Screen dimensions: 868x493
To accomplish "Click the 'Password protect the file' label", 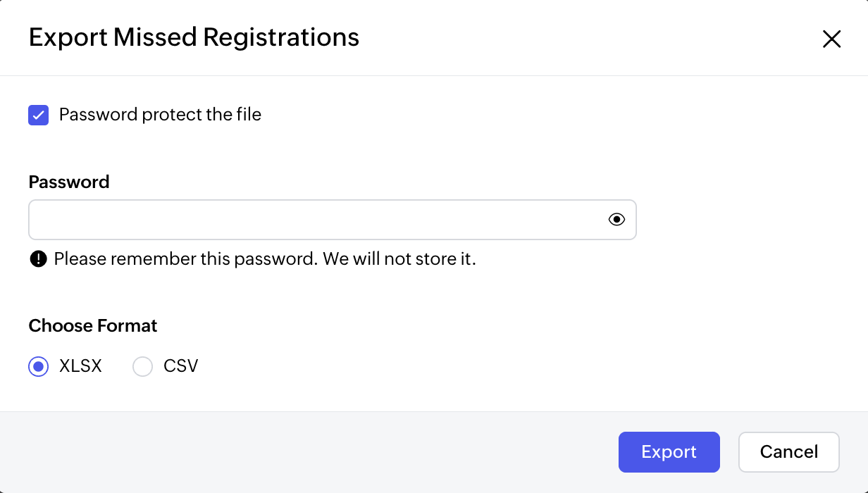I will coord(160,115).
